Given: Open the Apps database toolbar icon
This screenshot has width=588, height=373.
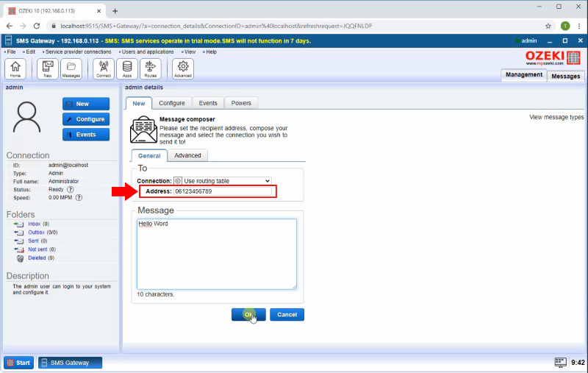Looking at the screenshot, I should pyautogui.click(x=127, y=68).
